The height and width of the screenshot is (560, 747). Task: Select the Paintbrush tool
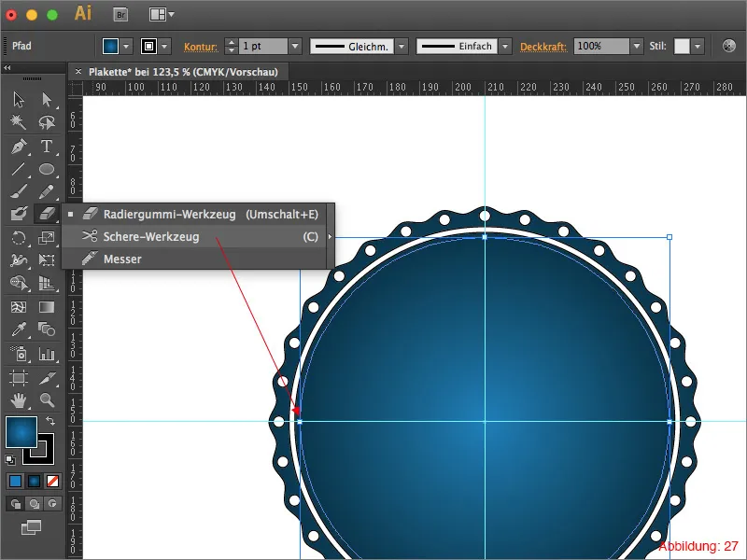tap(19, 191)
